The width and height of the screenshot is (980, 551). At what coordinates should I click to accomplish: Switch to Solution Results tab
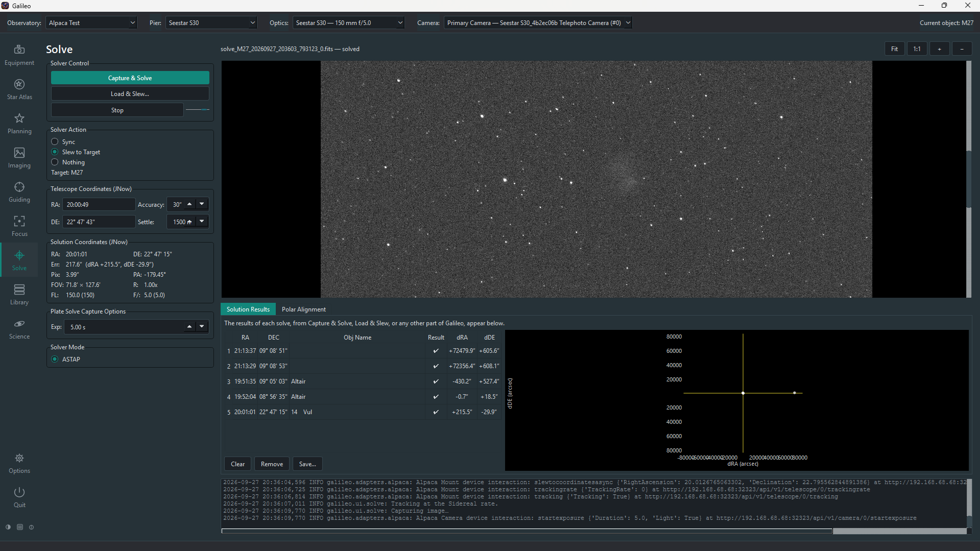coord(248,309)
